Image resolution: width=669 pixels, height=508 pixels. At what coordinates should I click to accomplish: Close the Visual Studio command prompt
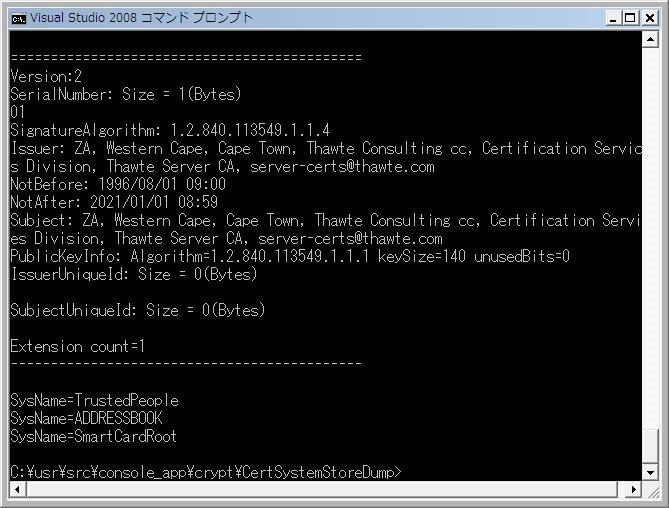point(649,18)
